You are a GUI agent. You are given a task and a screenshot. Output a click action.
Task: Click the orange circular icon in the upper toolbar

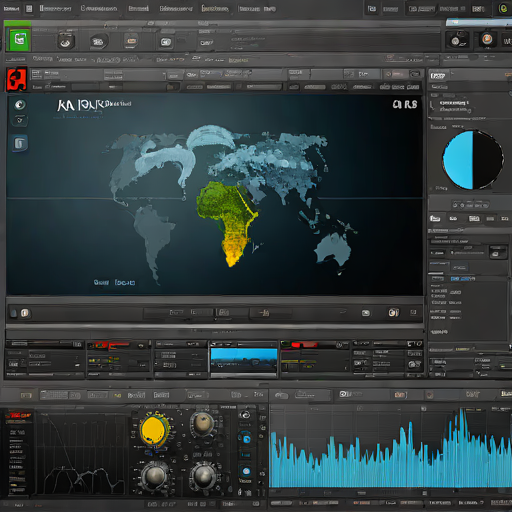[x=487, y=39]
